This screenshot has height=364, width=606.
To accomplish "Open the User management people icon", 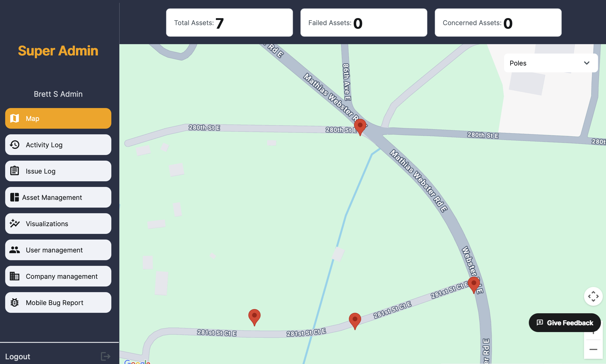I will [x=15, y=250].
